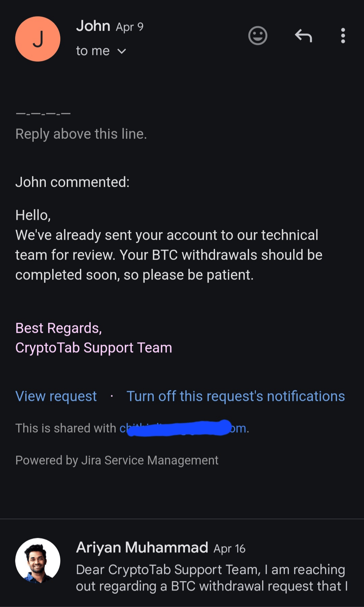Click the 'to me' recipient text
Screen dimensions: 364x607
(93, 51)
